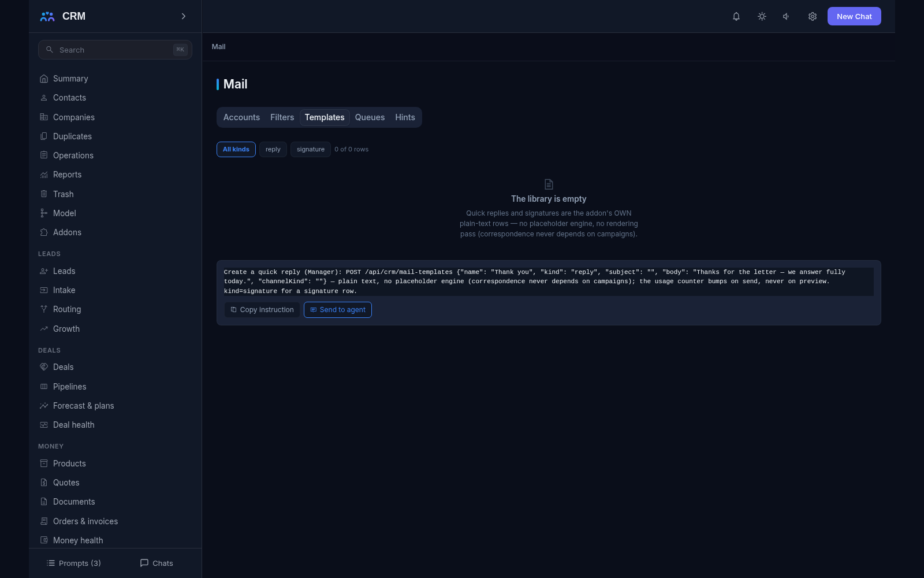924x578 pixels.
Task: Open settings gear icon
Action: (x=813, y=16)
